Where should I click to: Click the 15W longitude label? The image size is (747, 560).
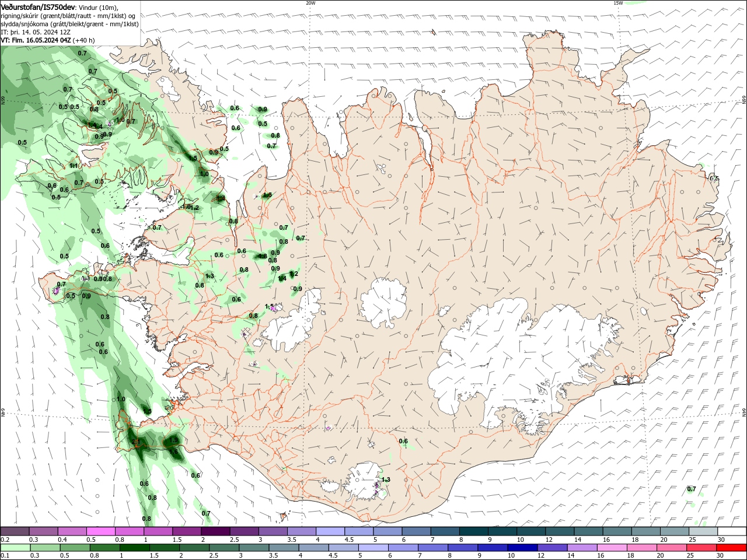click(x=618, y=3)
